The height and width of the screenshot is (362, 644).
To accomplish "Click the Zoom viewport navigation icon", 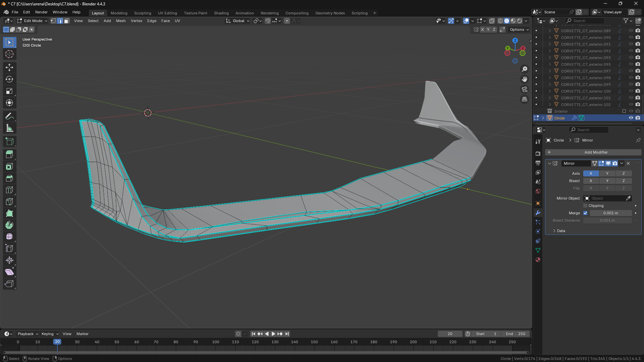I will point(525,69).
